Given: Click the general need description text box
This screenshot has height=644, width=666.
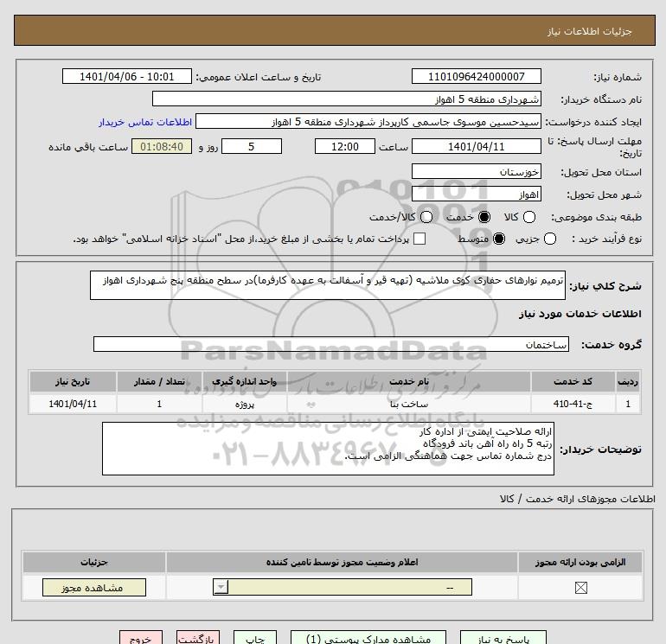Looking at the screenshot, I should pos(328,285).
